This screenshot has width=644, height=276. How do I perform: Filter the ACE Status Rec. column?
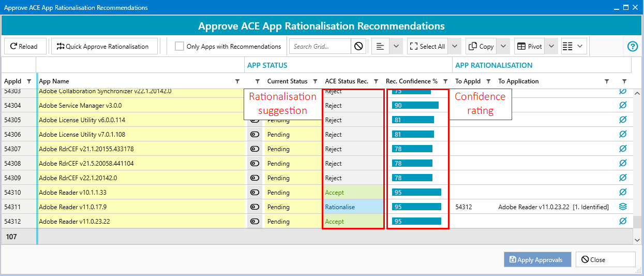point(376,81)
